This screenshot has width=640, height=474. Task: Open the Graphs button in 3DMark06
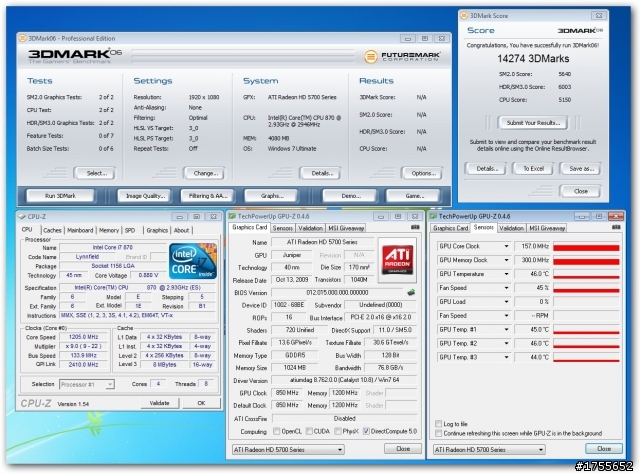(271, 196)
